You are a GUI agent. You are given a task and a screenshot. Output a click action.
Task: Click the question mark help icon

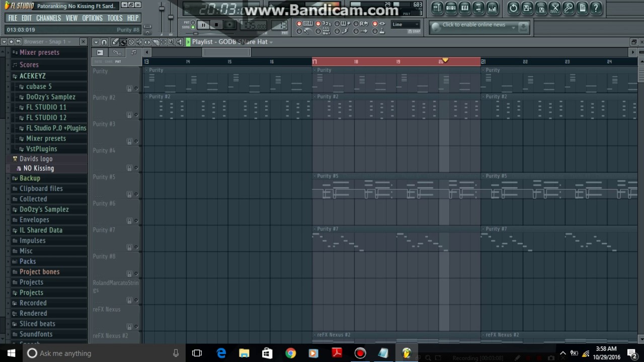click(596, 8)
